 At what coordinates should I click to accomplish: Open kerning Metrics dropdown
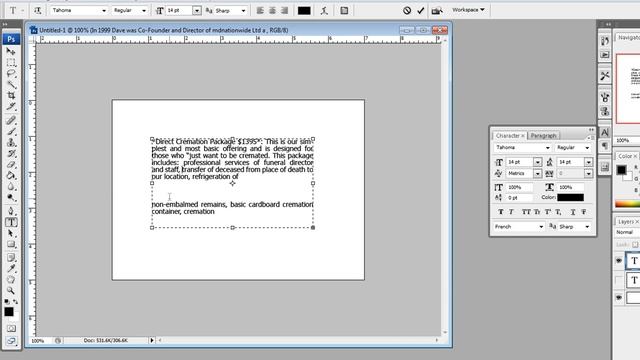tap(537, 174)
